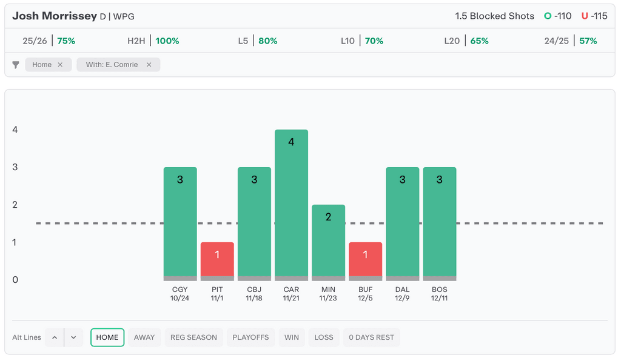The height and width of the screenshot is (364, 621).
Task: Lower the alt line with down chevron
Action: tap(73, 337)
